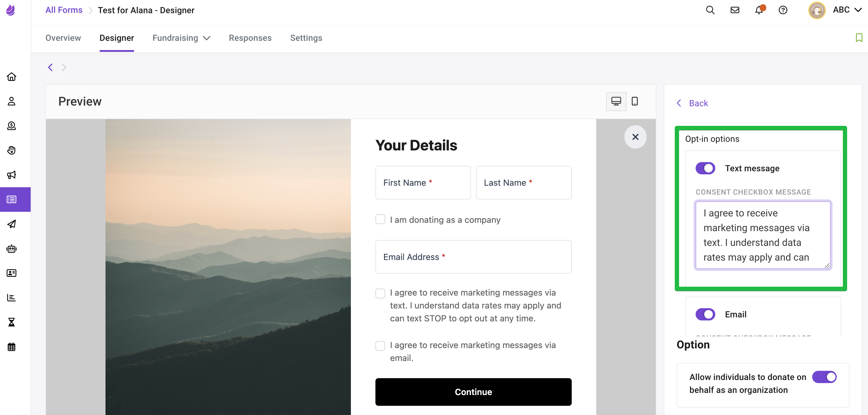The image size is (868, 415).
Task: Switch preview to mobile device view
Action: [x=635, y=101]
